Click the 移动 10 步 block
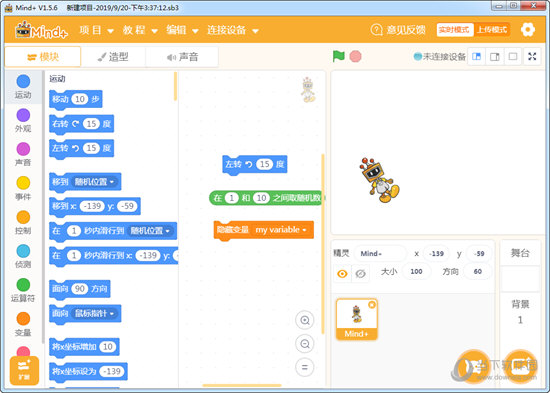Image resolution: width=550 pixels, height=393 pixels. click(76, 100)
